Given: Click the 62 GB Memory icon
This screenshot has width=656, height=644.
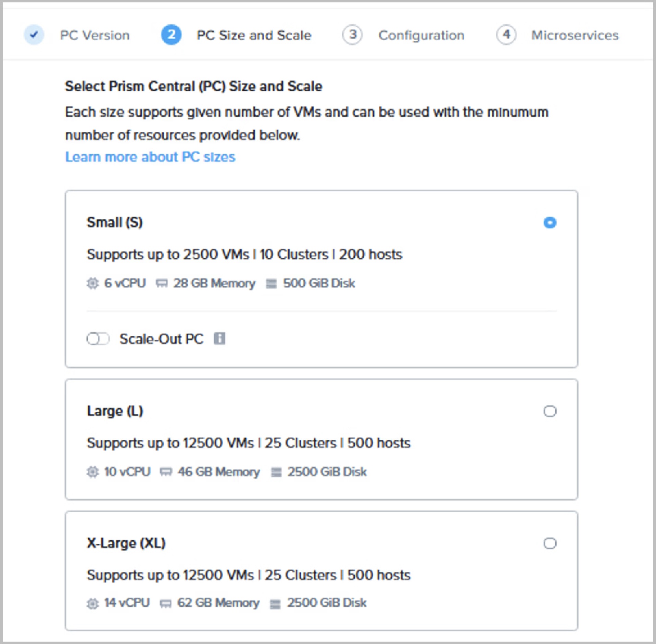Looking at the screenshot, I should click(165, 604).
